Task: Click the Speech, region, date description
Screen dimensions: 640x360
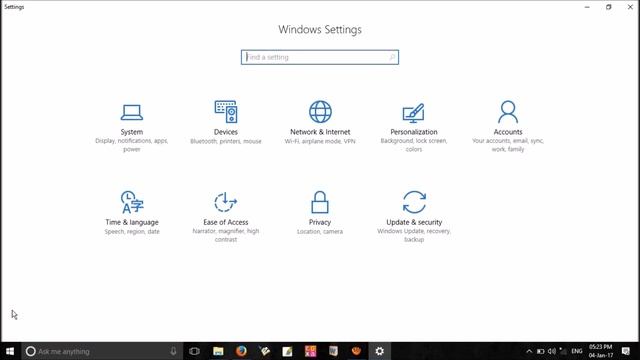Action: pos(132,231)
